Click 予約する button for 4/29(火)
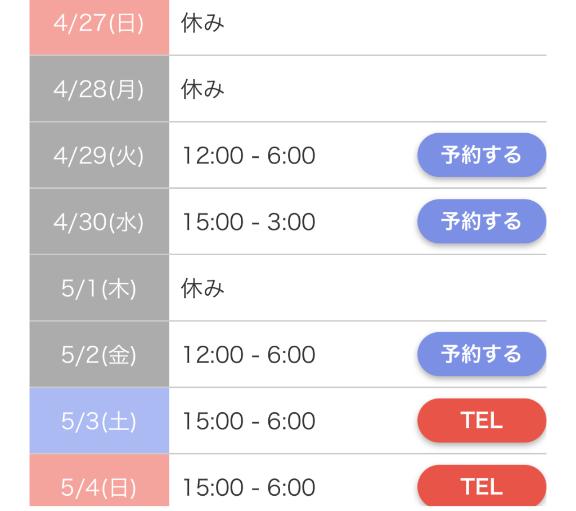The width and height of the screenshot is (576, 511). point(482,155)
